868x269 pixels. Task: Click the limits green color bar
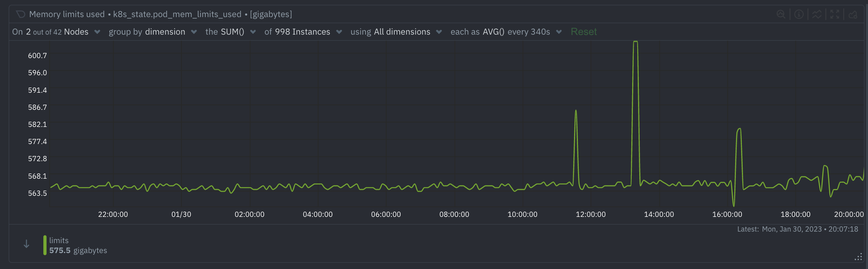tap(45, 245)
